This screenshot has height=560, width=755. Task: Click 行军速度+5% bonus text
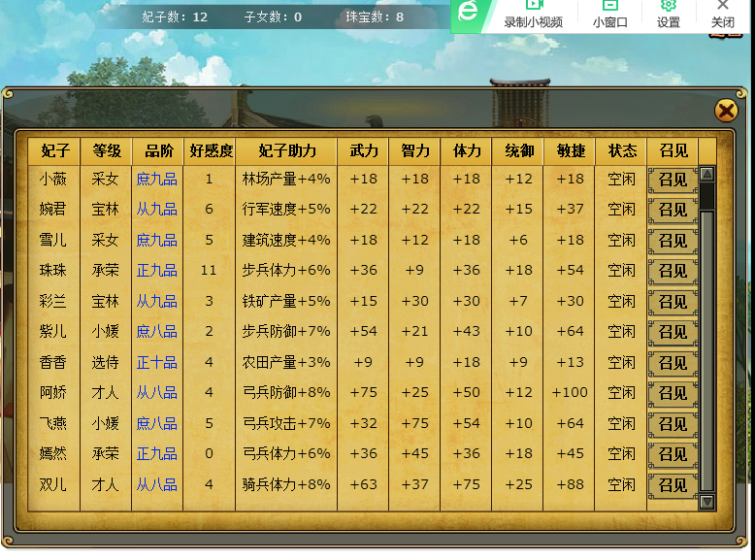pos(286,210)
